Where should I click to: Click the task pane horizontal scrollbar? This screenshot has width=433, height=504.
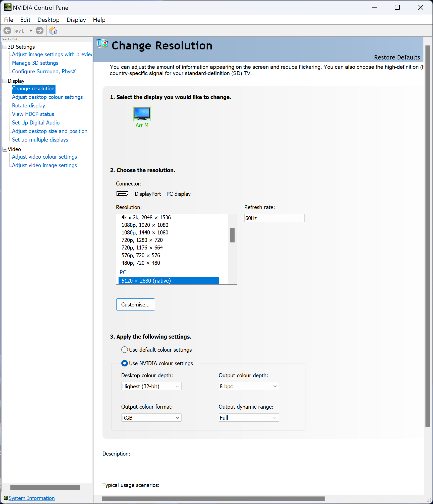point(45,487)
